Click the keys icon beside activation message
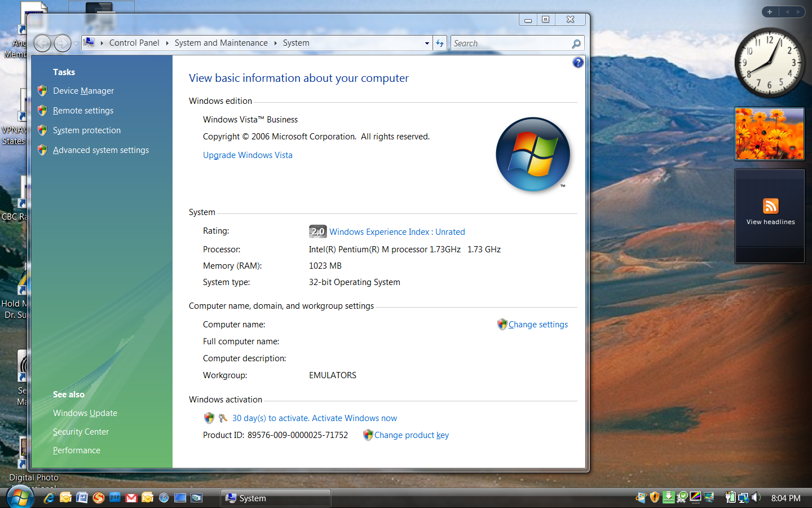The image size is (812, 508). [x=223, y=418]
